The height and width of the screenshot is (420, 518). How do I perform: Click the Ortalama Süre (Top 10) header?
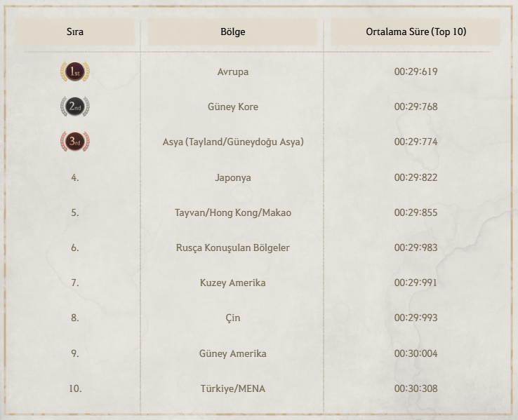tap(416, 32)
